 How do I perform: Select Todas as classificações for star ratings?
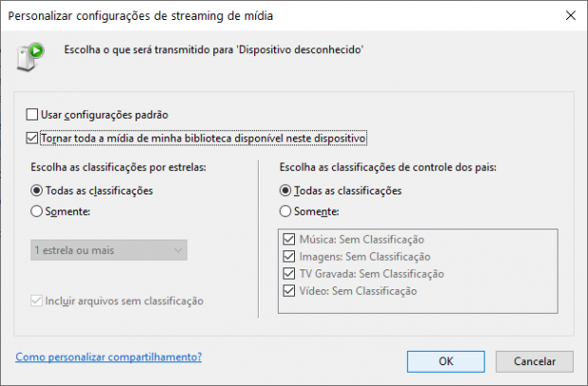pyautogui.click(x=36, y=191)
